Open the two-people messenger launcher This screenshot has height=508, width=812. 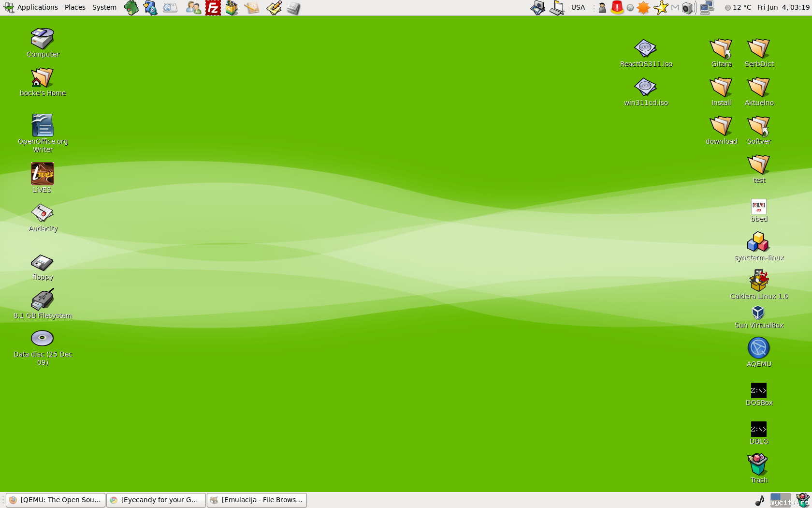[193, 8]
